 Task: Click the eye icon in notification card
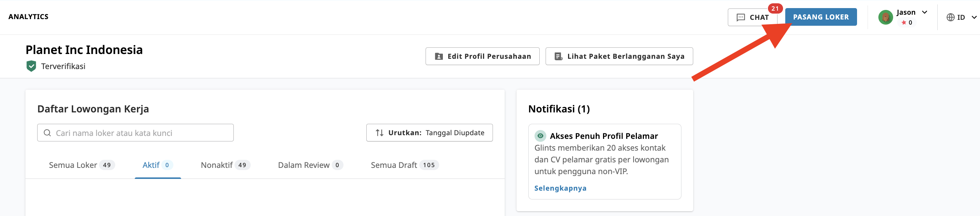(x=540, y=136)
